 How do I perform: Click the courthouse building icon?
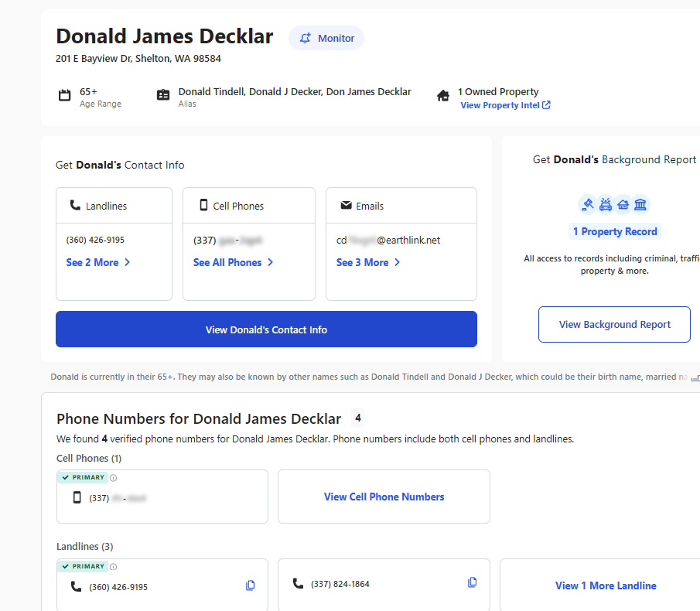point(640,204)
